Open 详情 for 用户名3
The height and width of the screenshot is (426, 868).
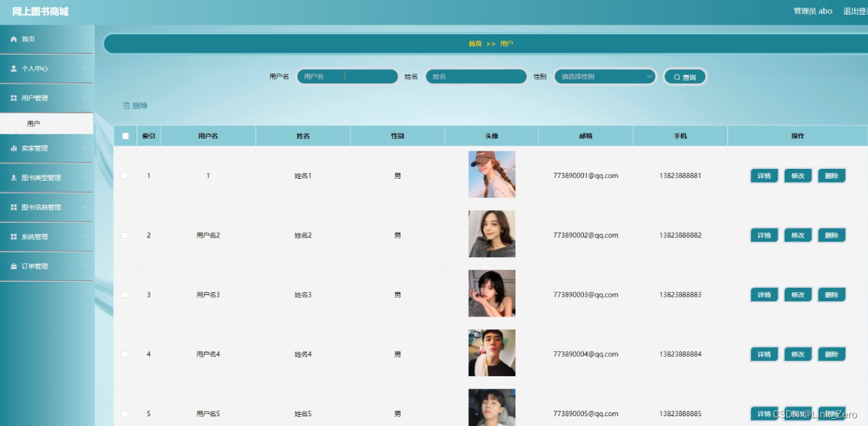click(764, 294)
